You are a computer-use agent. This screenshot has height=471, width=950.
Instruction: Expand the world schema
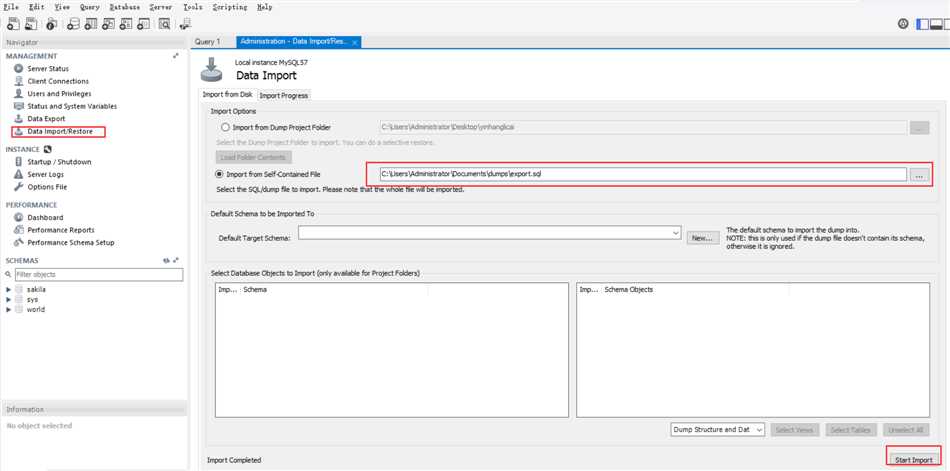coord(8,309)
